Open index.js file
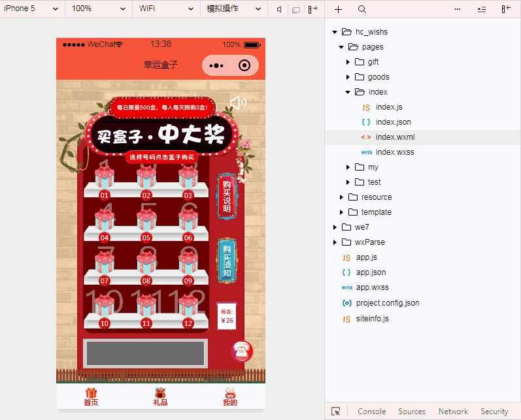 (x=382, y=107)
